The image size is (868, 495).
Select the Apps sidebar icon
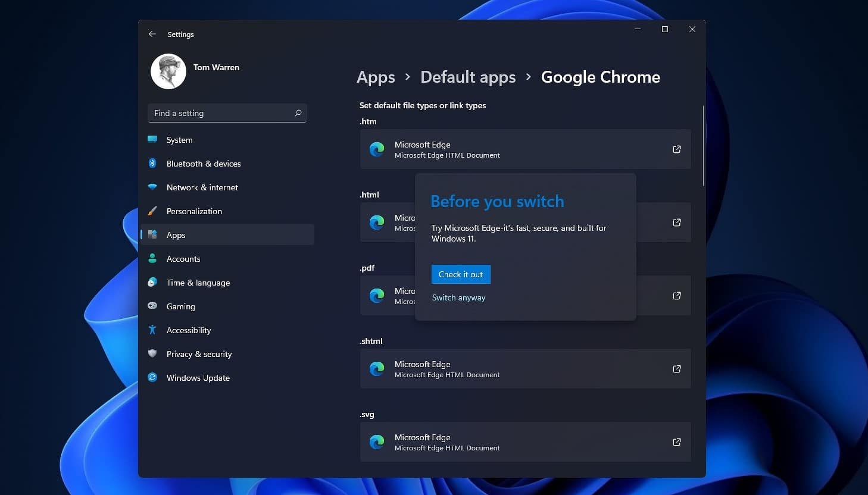(x=152, y=235)
